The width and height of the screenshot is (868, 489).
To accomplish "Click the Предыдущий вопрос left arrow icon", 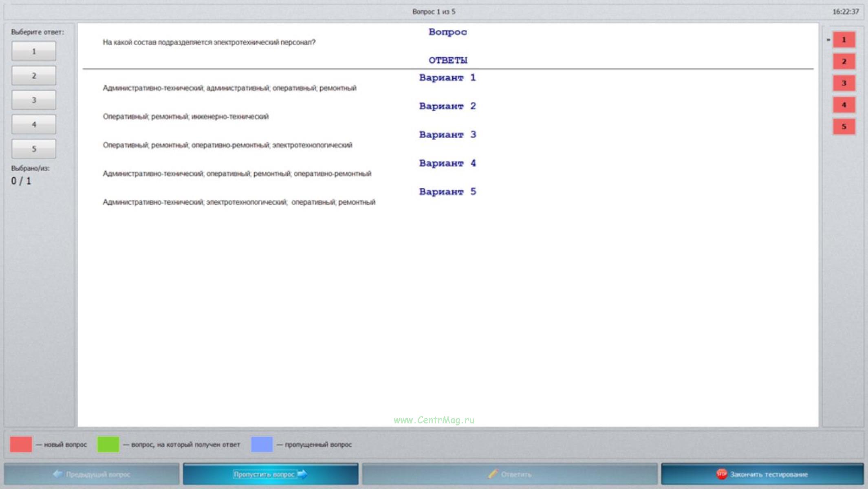I will pyautogui.click(x=58, y=474).
